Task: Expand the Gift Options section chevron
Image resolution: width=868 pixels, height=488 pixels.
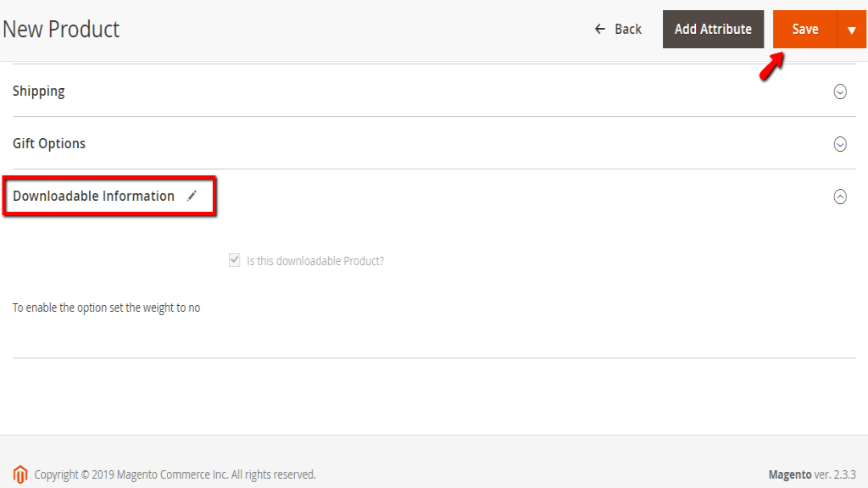Action: 840,144
